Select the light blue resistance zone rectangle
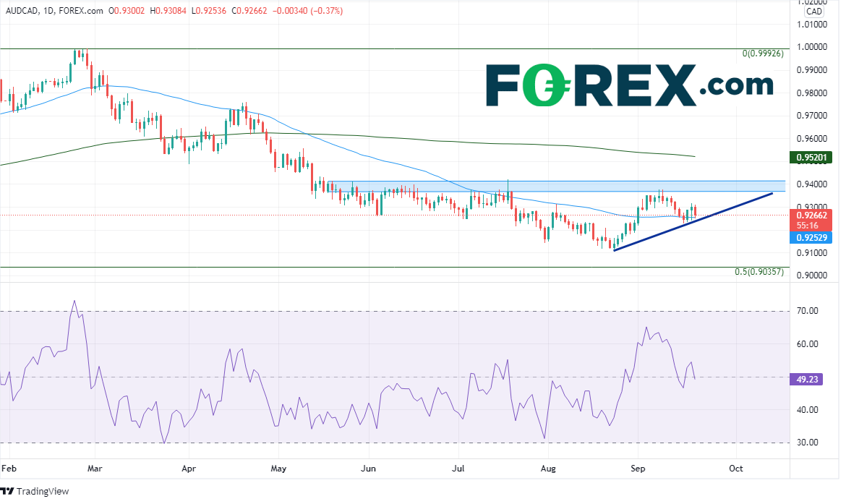This screenshot has height=504, width=846. tap(556, 186)
